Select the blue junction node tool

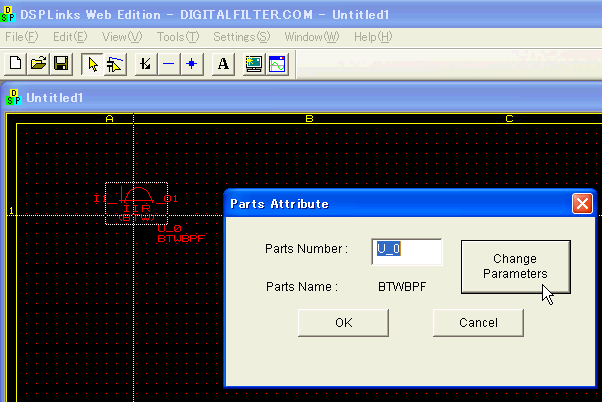tap(192, 63)
